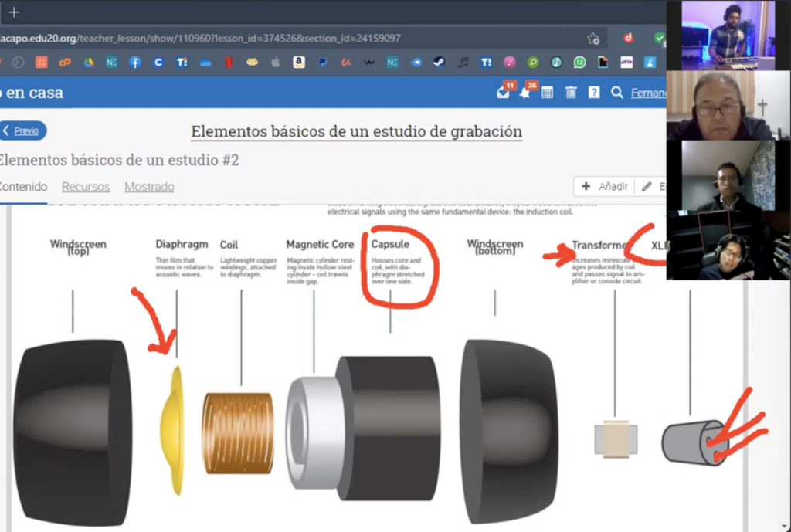Click the yellow diaphragm image

point(171,430)
